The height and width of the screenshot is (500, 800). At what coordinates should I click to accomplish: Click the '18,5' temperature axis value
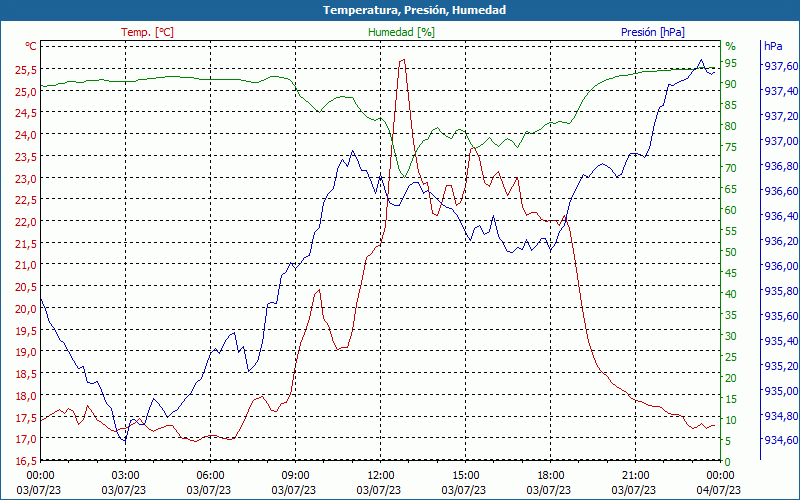[27, 374]
